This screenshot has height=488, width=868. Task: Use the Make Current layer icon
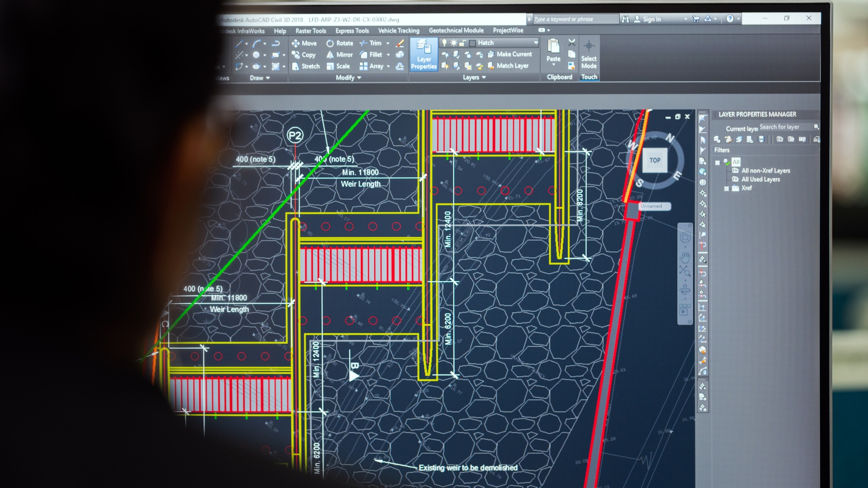(491, 54)
